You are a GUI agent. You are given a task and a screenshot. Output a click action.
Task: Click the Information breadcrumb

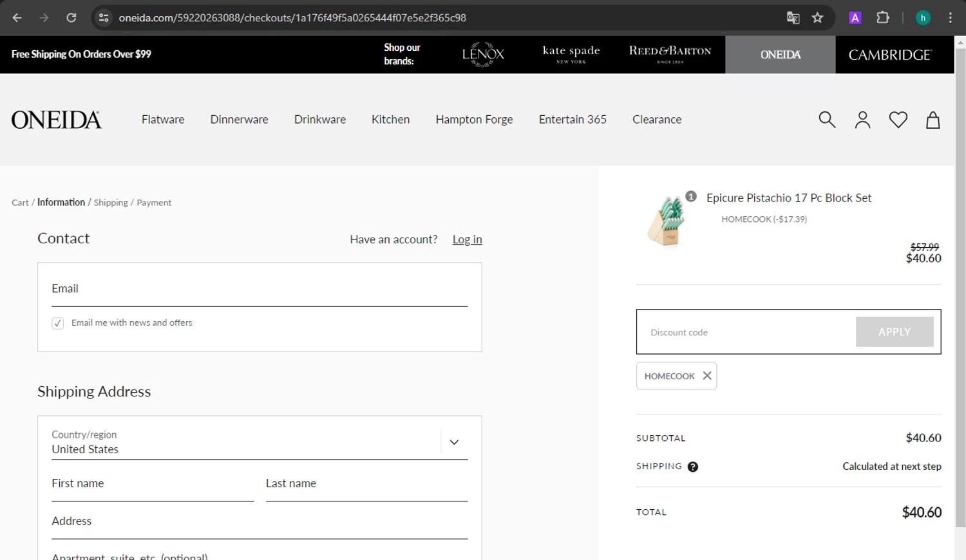click(x=61, y=202)
